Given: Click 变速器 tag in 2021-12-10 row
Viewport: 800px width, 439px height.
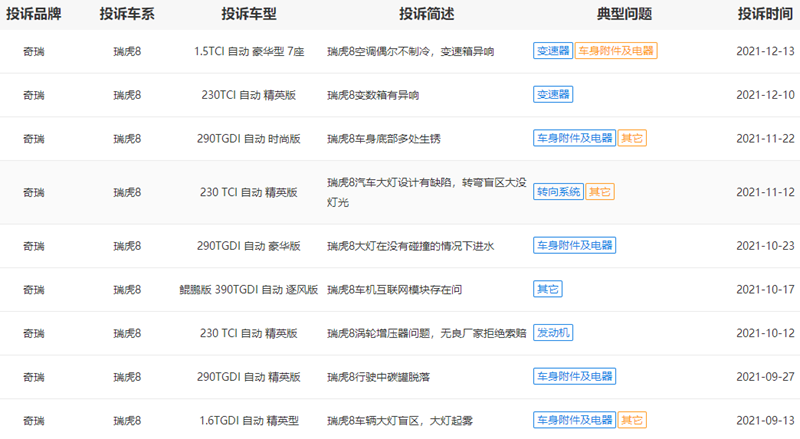Looking at the screenshot, I should pyautogui.click(x=553, y=94).
